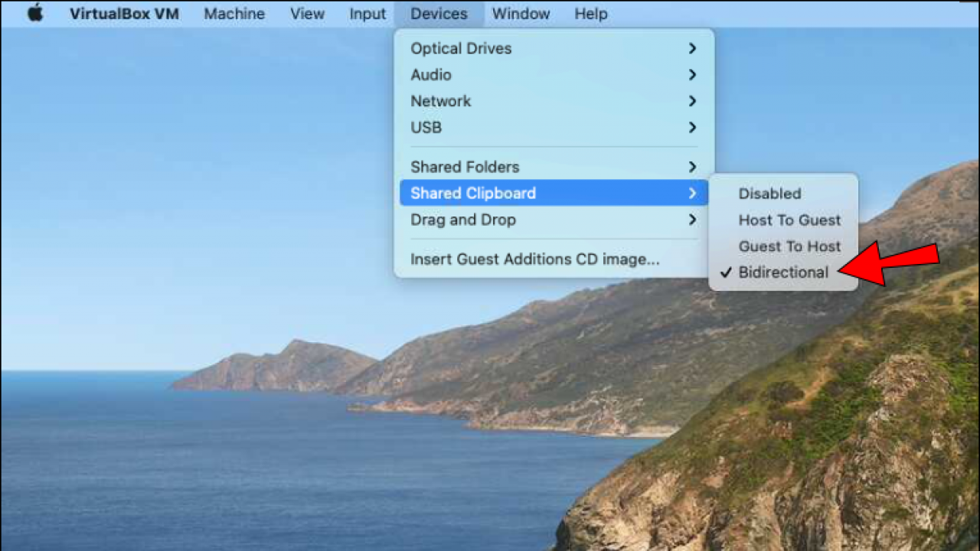
Task: Select the checked Bidirectional option
Action: tap(783, 272)
